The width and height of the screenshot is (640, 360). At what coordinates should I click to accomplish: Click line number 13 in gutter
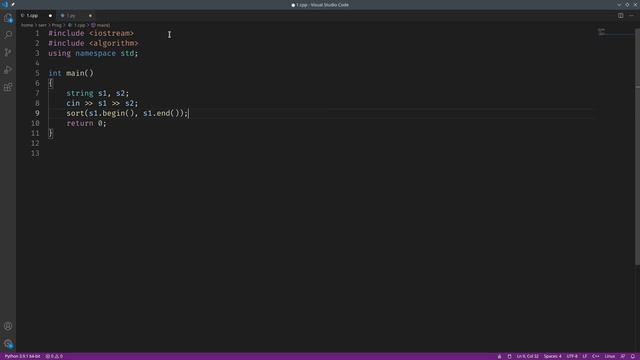point(35,153)
